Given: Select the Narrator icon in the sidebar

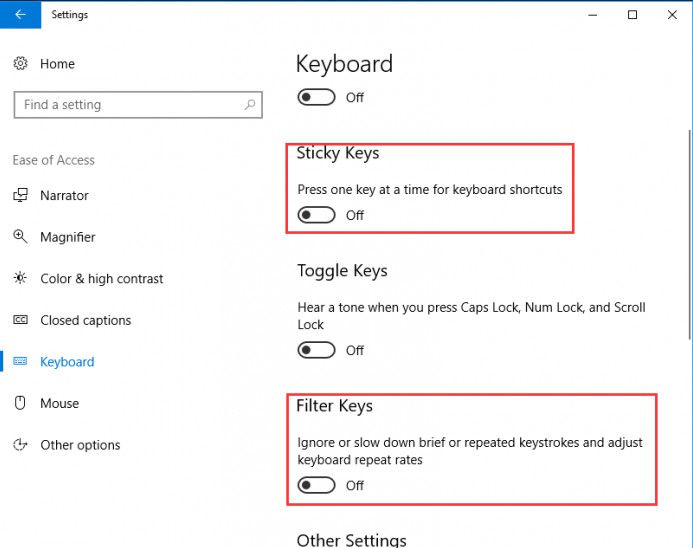Looking at the screenshot, I should click(x=20, y=195).
